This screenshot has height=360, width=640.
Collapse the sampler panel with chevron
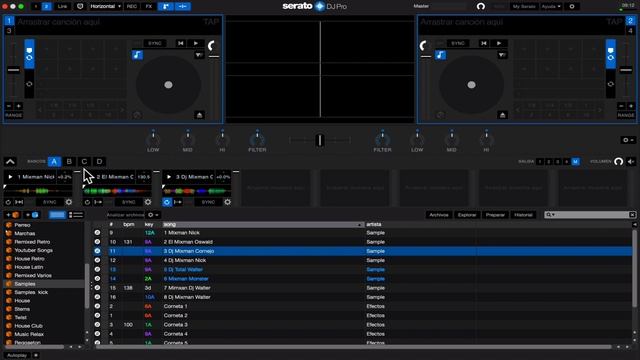10,162
